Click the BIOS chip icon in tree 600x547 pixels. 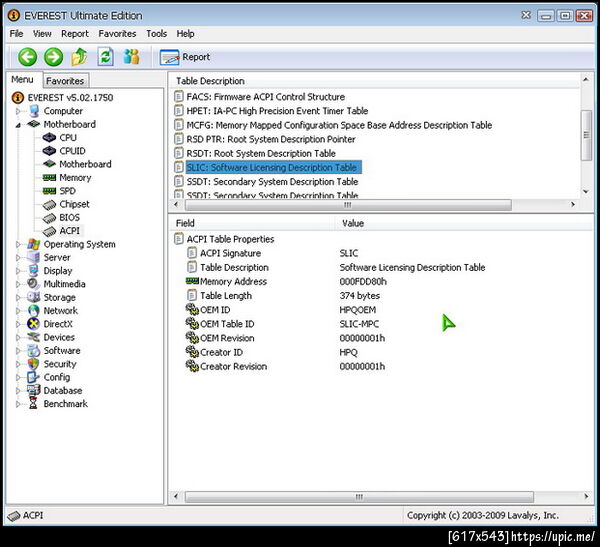coord(49,218)
